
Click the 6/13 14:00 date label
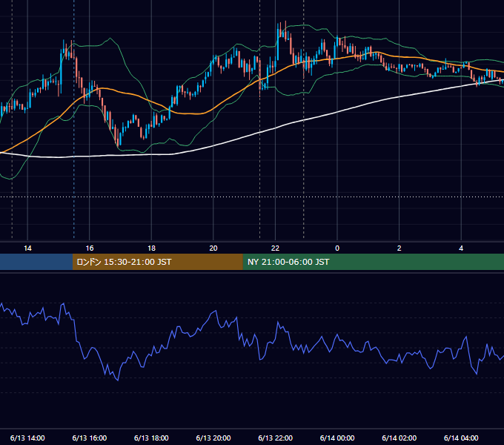pyautogui.click(x=27, y=438)
